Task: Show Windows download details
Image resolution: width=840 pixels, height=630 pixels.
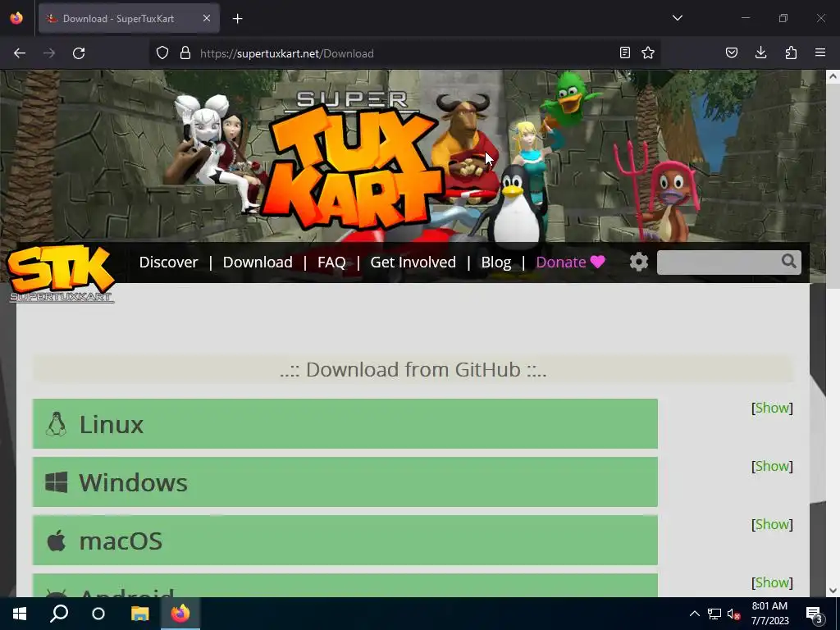Action: click(x=772, y=466)
